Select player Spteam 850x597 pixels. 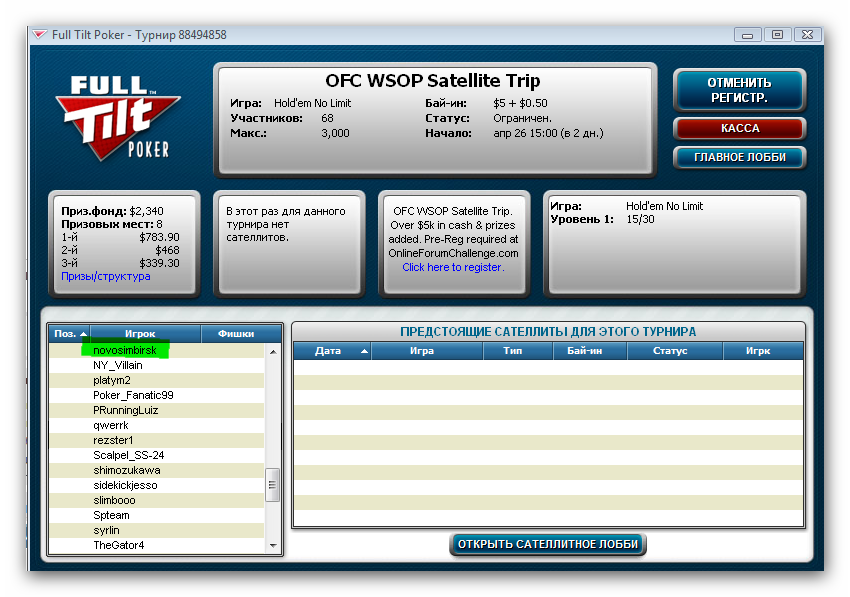click(x=157, y=516)
